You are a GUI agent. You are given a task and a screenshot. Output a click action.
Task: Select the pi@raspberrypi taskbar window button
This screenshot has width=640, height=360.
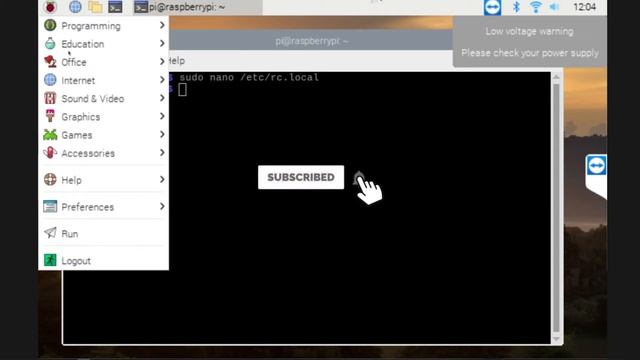(198, 7)
